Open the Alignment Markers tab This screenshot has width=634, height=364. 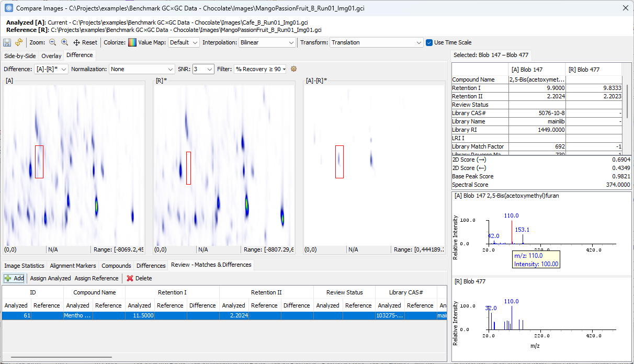click(x=73, y=266)
